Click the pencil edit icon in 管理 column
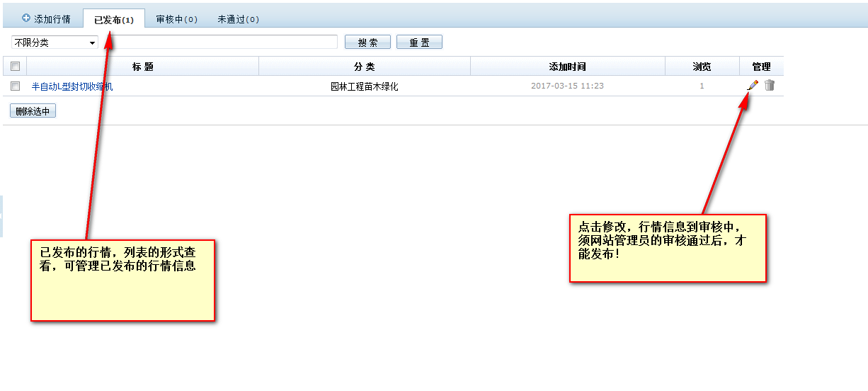This screenshot has width=868, height=391. (x=753, y=86)
